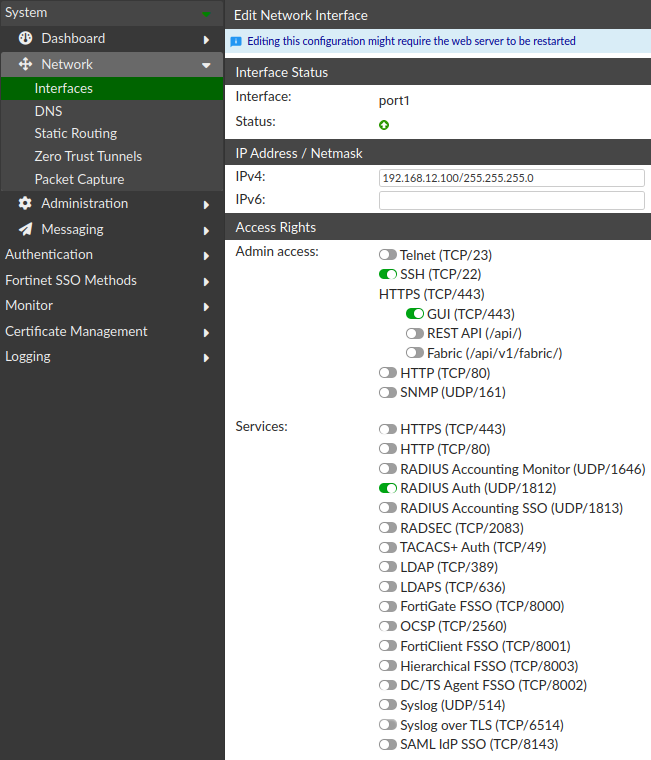Image resolution: width=651 pixels, height=760 pixels.
Task: Click the green interface status up icon
Action: (384, 125)
